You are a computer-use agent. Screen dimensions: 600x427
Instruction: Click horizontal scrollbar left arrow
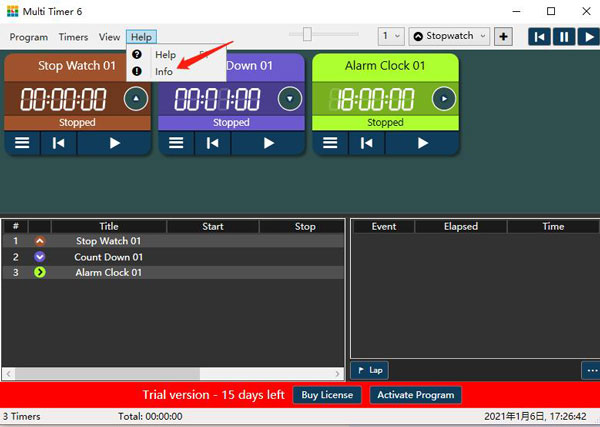8,374
